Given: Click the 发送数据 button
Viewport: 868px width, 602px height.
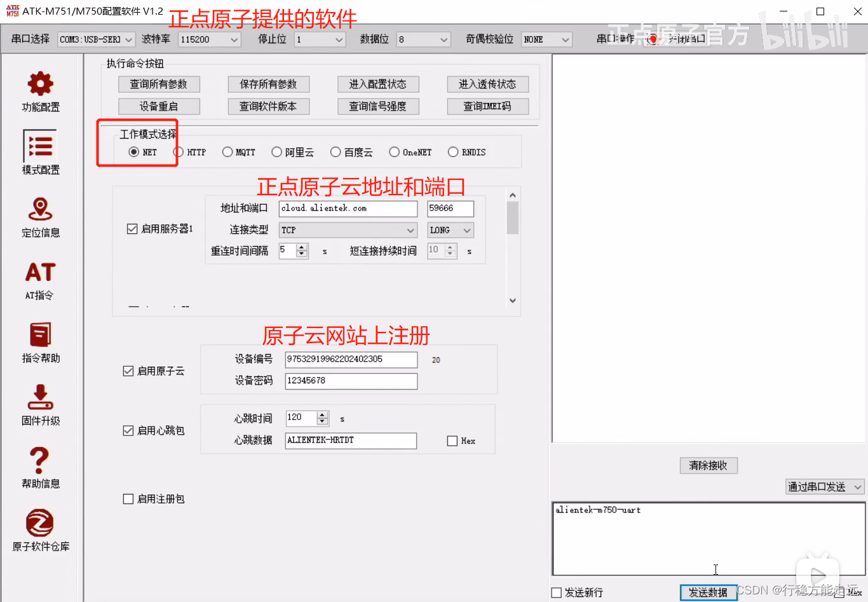Looking at the screenshot, I should [x=709, y=592].
